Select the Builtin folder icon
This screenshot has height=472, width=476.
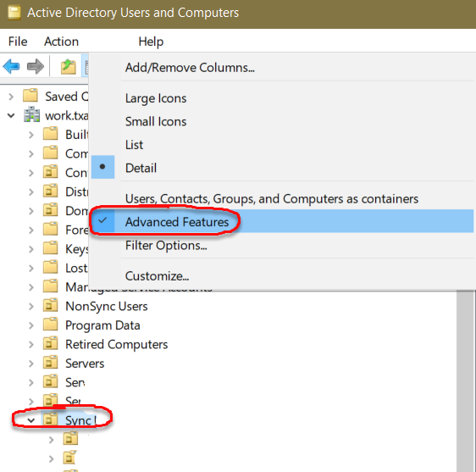click(50, 133)
